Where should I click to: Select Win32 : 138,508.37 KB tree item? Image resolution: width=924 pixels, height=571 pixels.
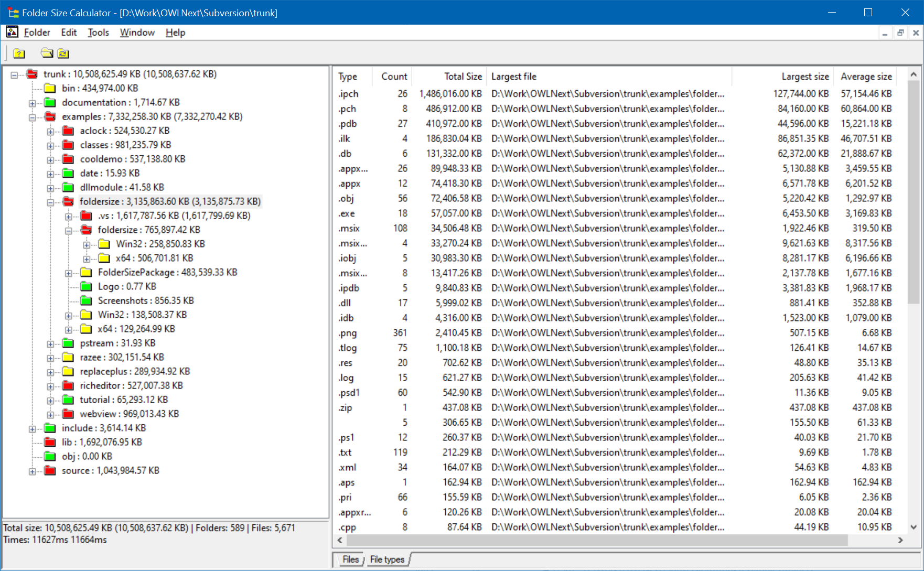(142, 315)
